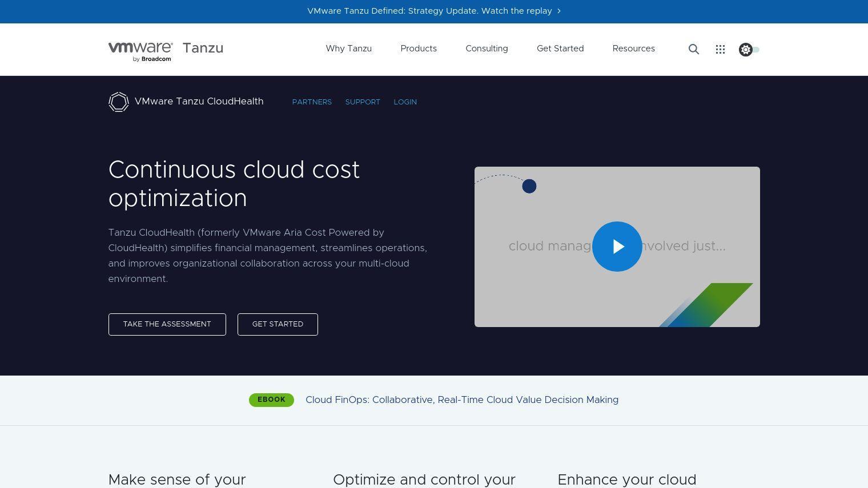This screenshot has height=488, width=868.
Task: Open the Support link
Action: tap(363, 102)
